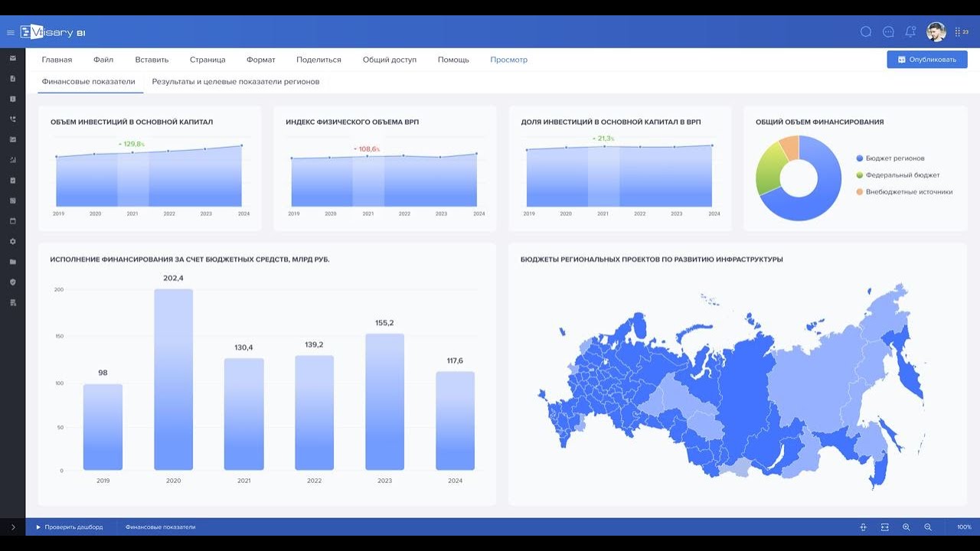980x551 pixels.
Task: Switch to Финансовые показатели tab
Action: 88,81
